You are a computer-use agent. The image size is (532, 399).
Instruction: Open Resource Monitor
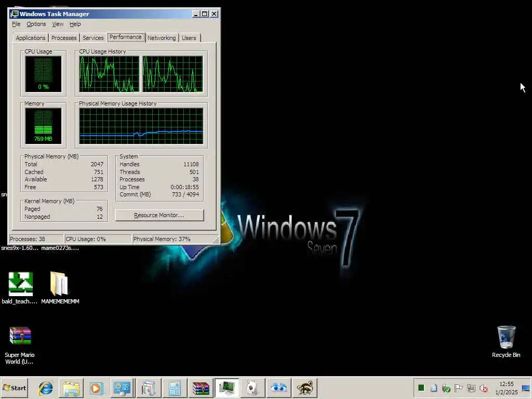point(159,215)
